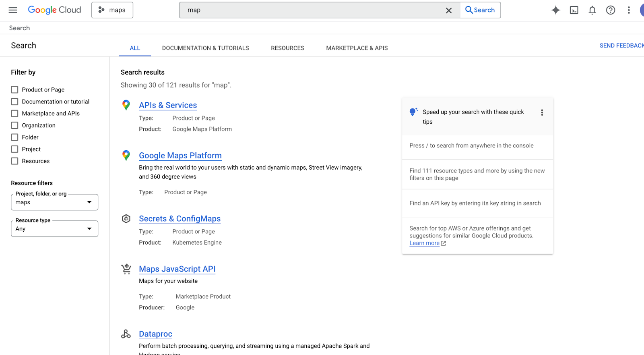
Task: Click the search input containing map
Action: coord(314,10)
